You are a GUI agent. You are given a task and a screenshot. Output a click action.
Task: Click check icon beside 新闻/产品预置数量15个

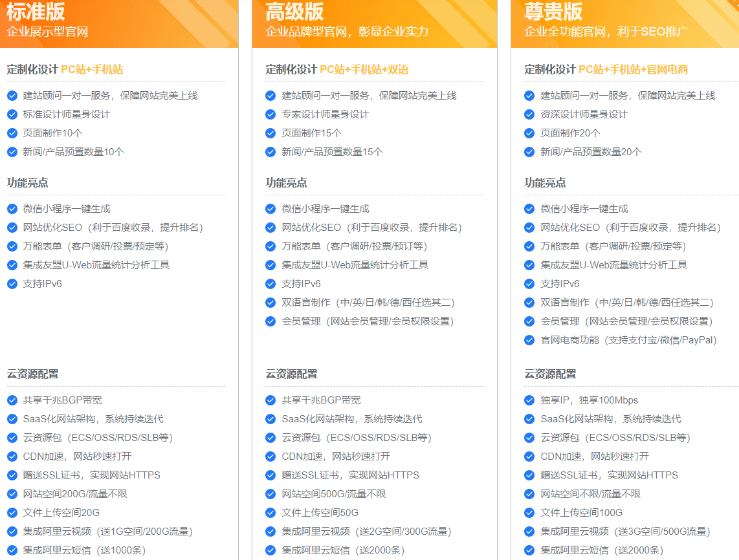point(270,152)
